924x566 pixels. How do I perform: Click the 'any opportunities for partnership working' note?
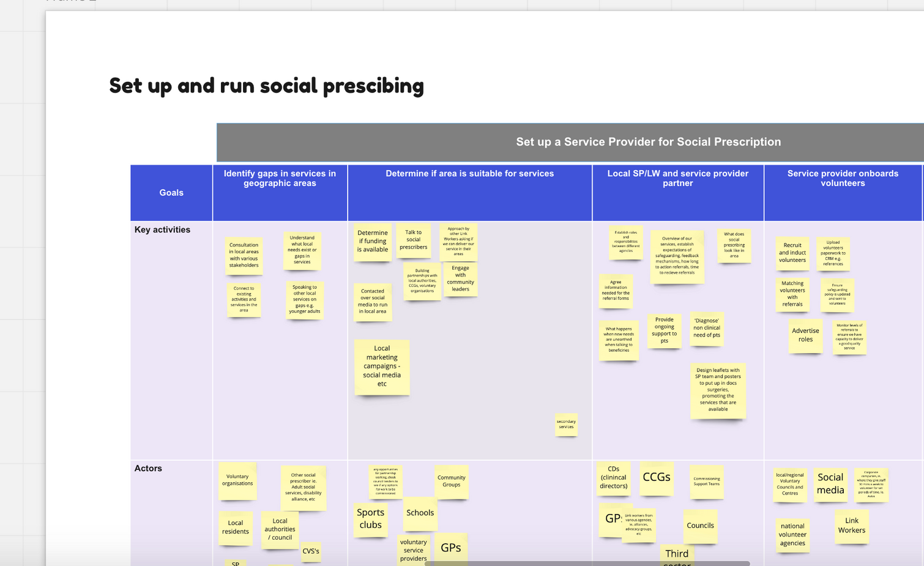pyautogui.click(x=386, y=482)
